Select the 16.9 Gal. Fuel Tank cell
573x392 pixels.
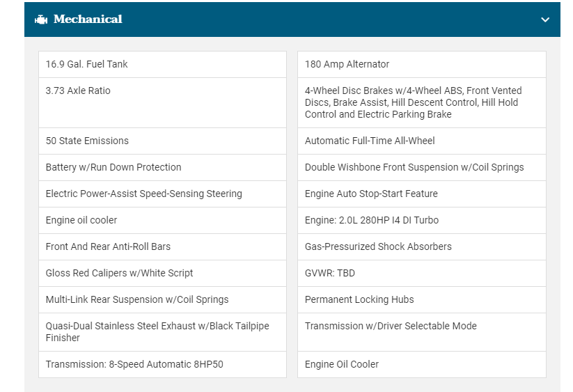coord(87,64)
